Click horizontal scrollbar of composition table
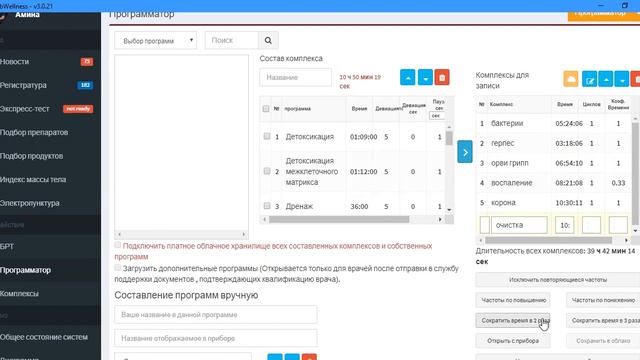The image size is (640, 360). [x=339, y=220]
